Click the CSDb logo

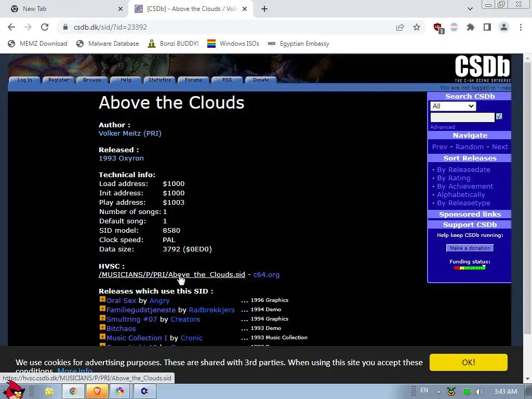(x=483, y=69)
